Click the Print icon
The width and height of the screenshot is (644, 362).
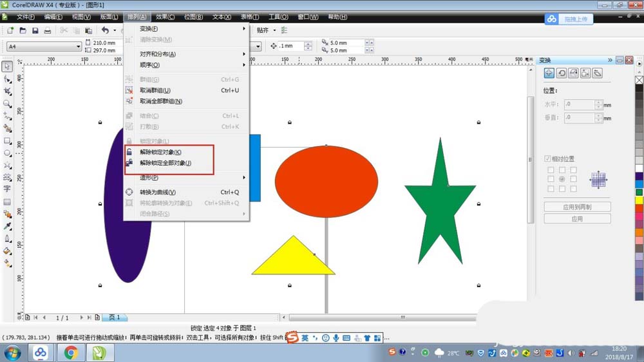pyautogui.click(x=48, y=30)
